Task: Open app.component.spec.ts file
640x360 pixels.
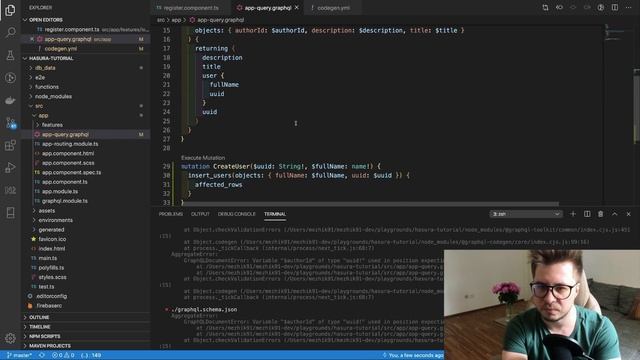Action: click(71, 172)
